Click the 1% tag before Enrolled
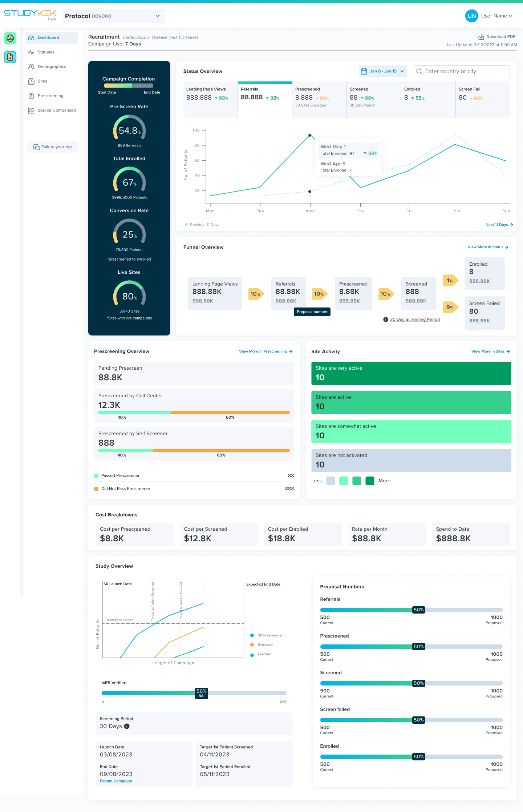The image size is (523, 812). pos(450,281)
